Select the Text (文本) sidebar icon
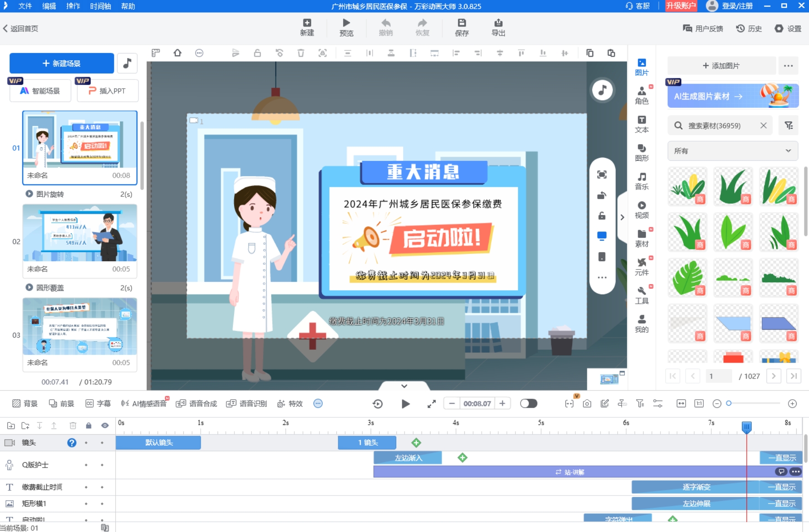The width and height of the screenshot is (809, 532). (x=642, y=124)
